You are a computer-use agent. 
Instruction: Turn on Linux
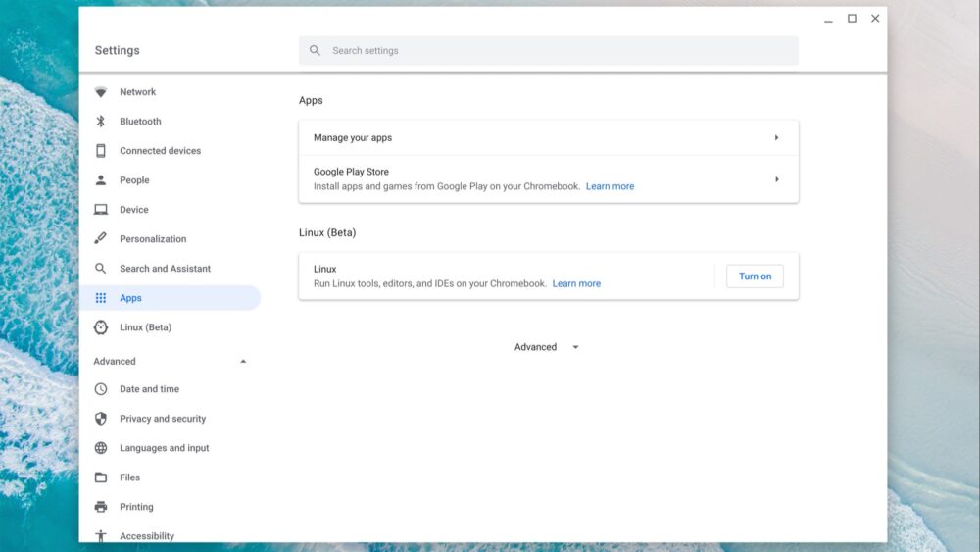pos(755,276)
